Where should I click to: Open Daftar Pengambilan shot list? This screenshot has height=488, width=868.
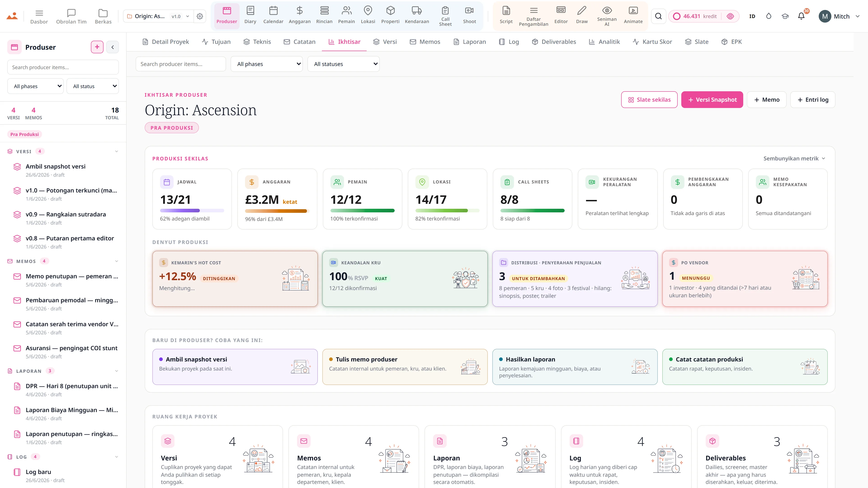click(x=533, y=16)
